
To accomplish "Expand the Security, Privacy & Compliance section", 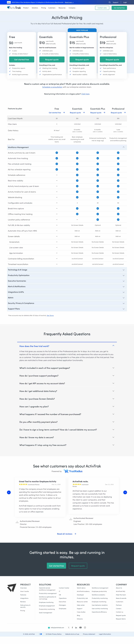I will (x=123, y=303).
